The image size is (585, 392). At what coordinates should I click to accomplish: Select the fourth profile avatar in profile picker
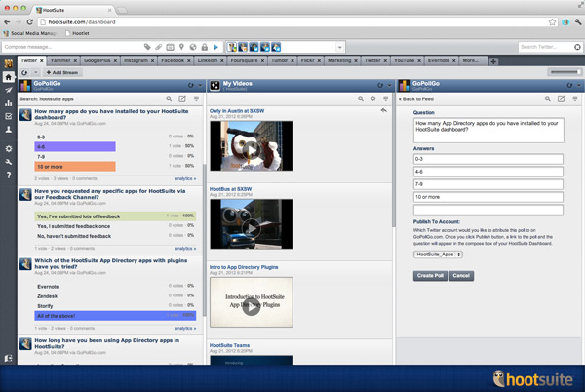pos(265,47)
